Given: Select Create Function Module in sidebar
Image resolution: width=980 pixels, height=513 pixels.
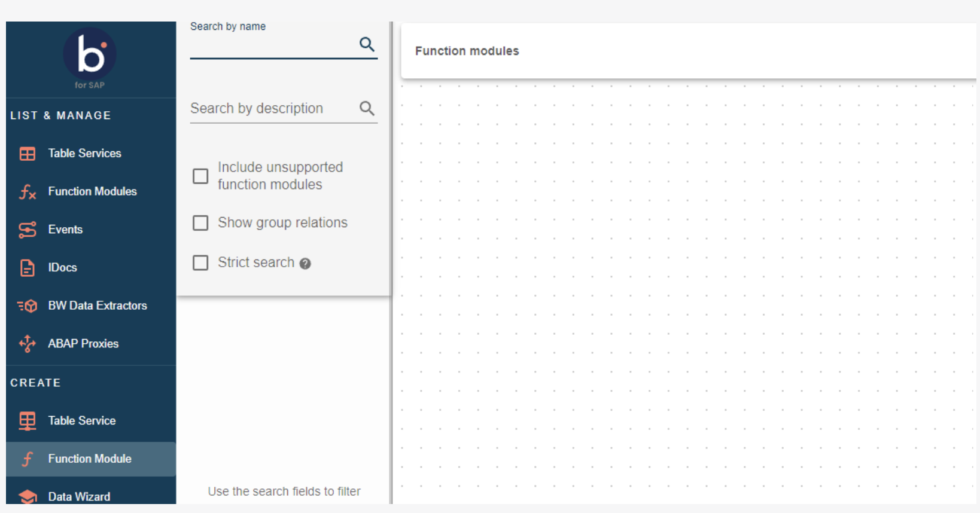Looking at the screenshot, I should [90, 459].
